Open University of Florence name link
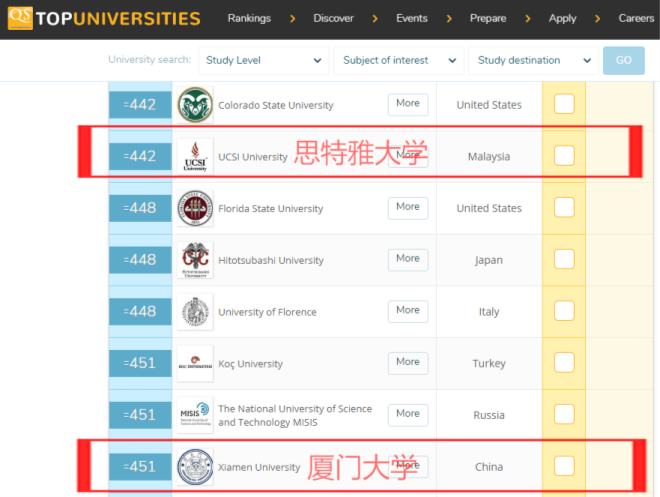Image resolution: width=660 pixels, height=497 pixels. [x=267, y=312]
